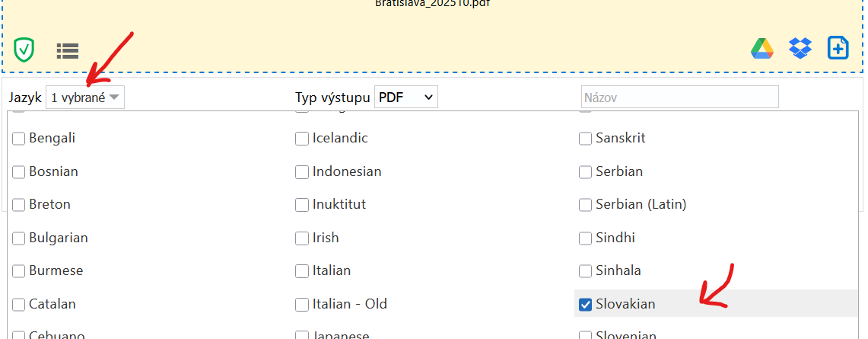Select Irish from the language list

[302, 238]
